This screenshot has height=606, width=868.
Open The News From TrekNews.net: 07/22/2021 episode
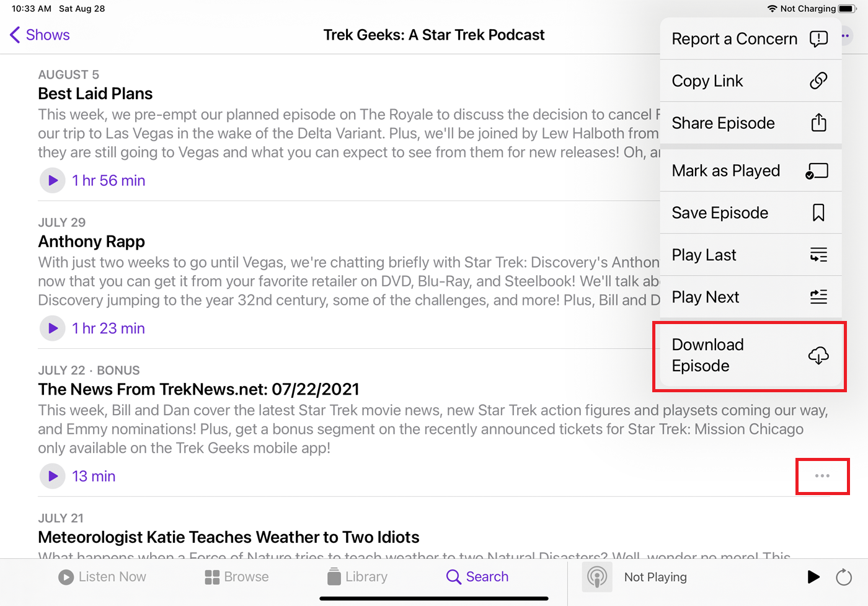coord(199,389)
